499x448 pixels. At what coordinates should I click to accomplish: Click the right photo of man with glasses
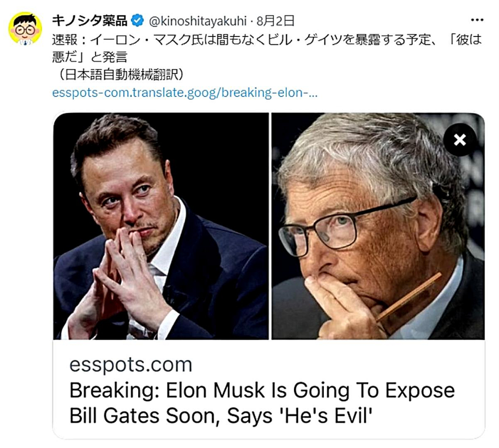[x=378, y=226]
